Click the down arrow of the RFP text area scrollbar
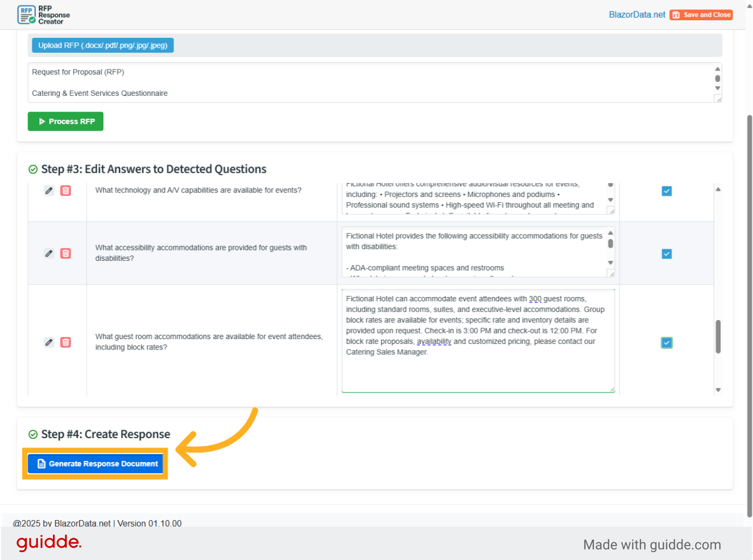The image size is (753, 560). pyautogui.click(x=718, y=88)
